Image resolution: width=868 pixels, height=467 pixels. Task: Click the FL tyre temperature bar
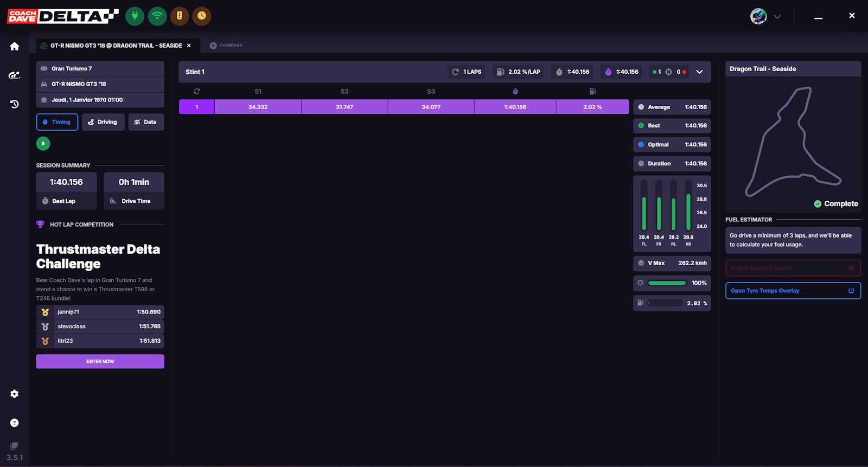click(644, 206)
